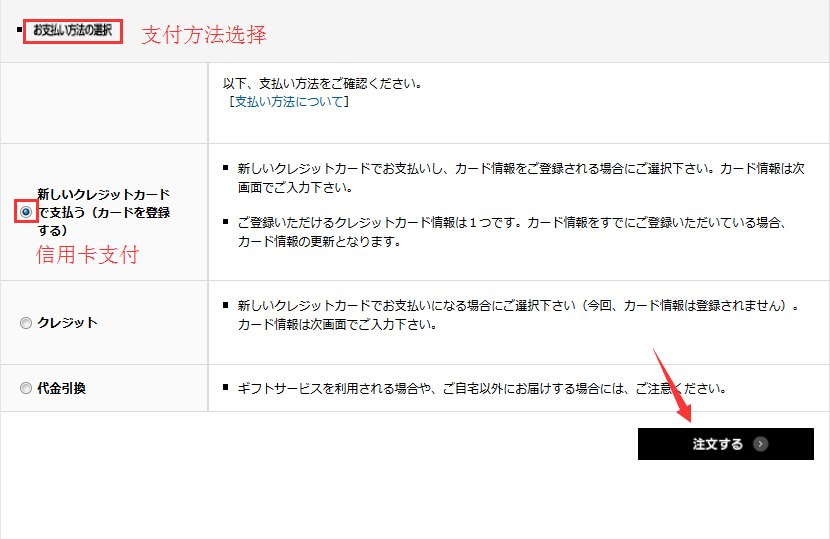The height and width of the screenshot is (539, 830).
Task: Select the 代金引換 radio option
Action: [26, 388]
